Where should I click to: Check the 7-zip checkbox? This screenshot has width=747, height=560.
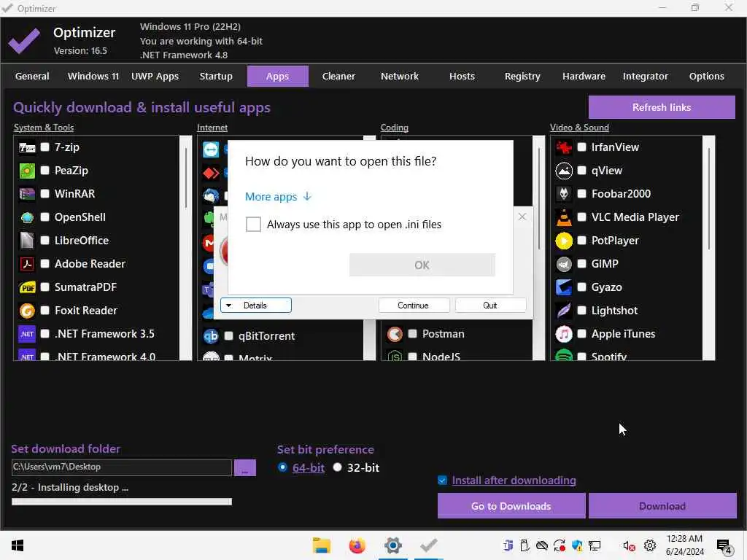[45, 147]
